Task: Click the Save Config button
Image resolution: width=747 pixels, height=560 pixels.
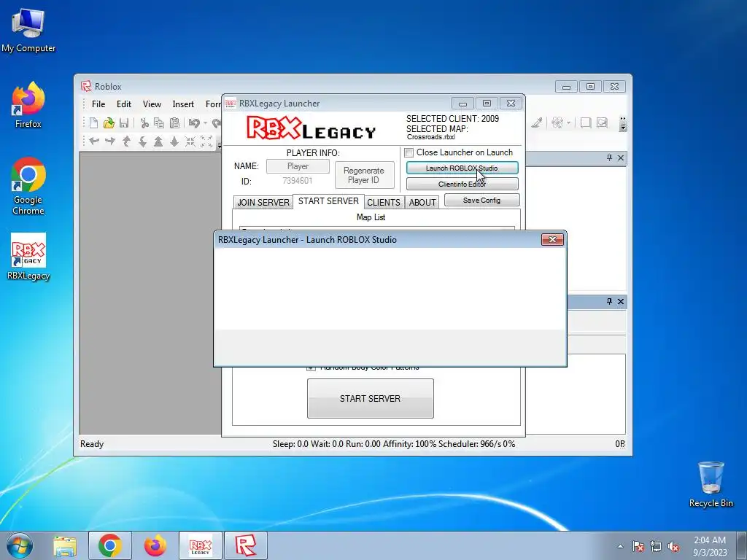Action: [x=481, y=200]
